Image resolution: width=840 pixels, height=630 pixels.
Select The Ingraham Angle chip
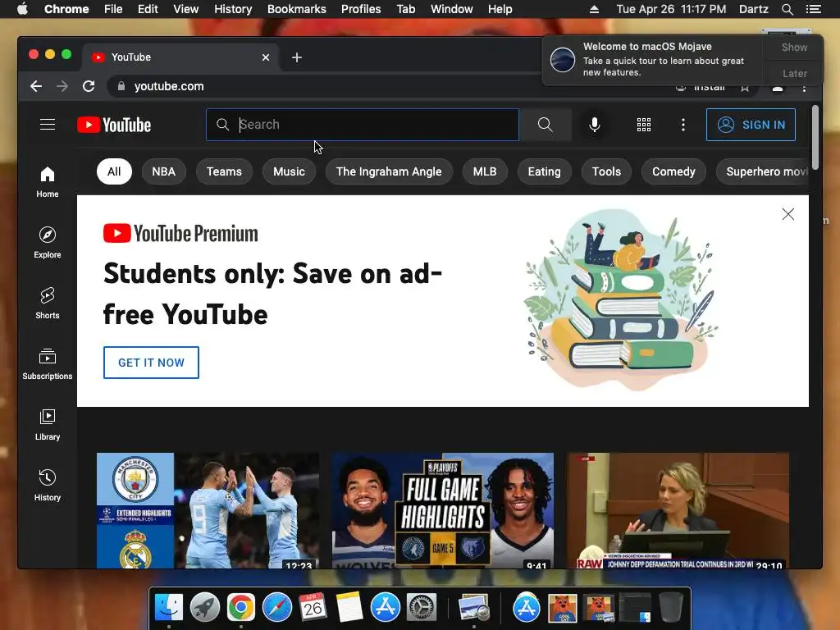click(389, 171)
